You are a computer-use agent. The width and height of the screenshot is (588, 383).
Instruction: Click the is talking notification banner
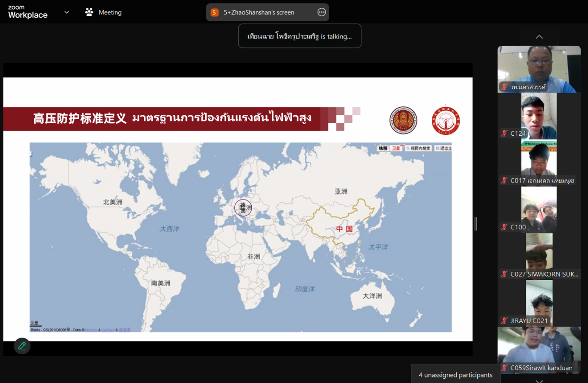point(300,37)
